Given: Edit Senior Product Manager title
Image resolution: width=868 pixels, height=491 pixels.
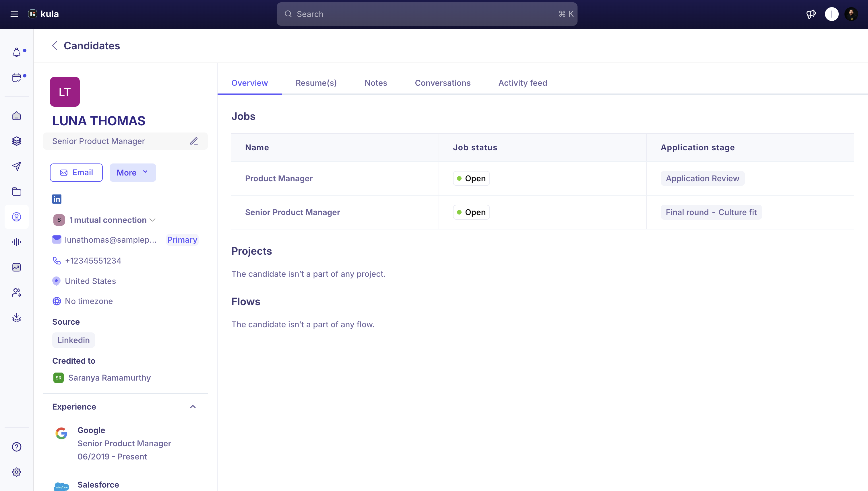Looking at the screenshot, I should pyautogui.click(x=194, y=141).
